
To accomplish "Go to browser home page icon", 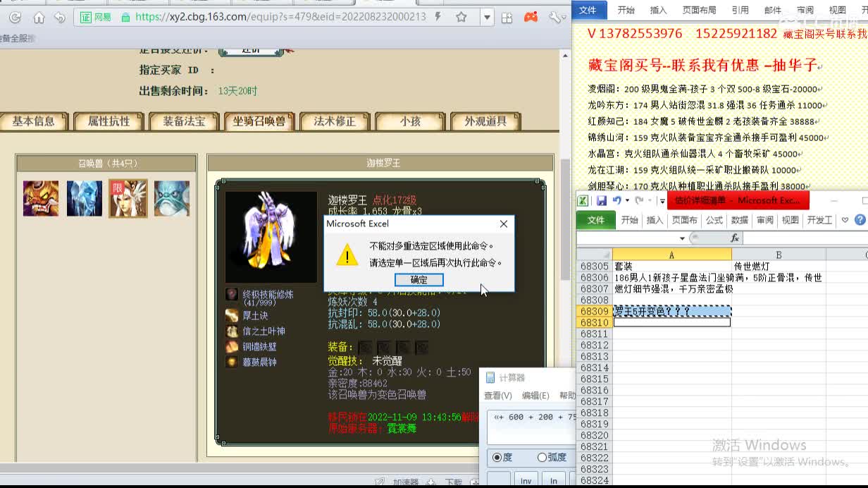I will [39, 17].
